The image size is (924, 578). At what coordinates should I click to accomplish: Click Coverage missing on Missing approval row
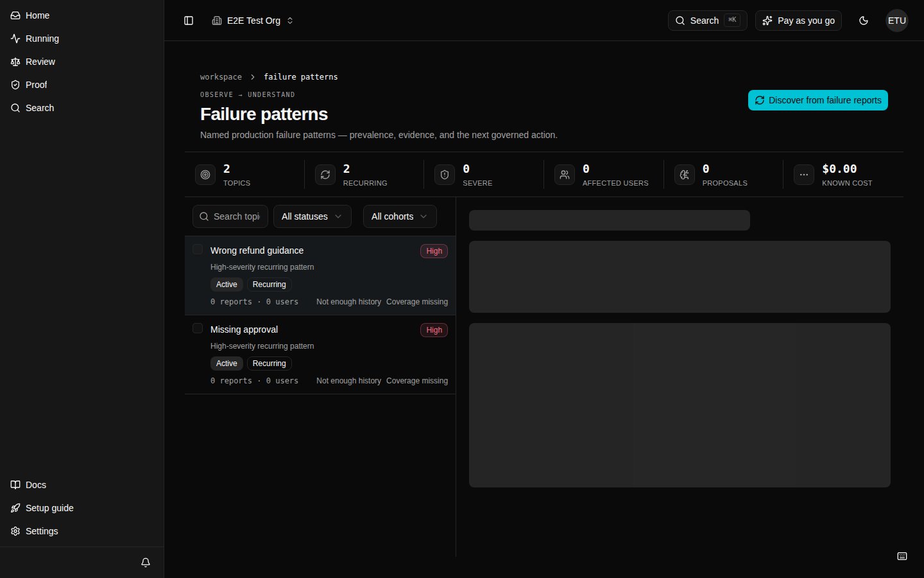(x=417, y=381)
